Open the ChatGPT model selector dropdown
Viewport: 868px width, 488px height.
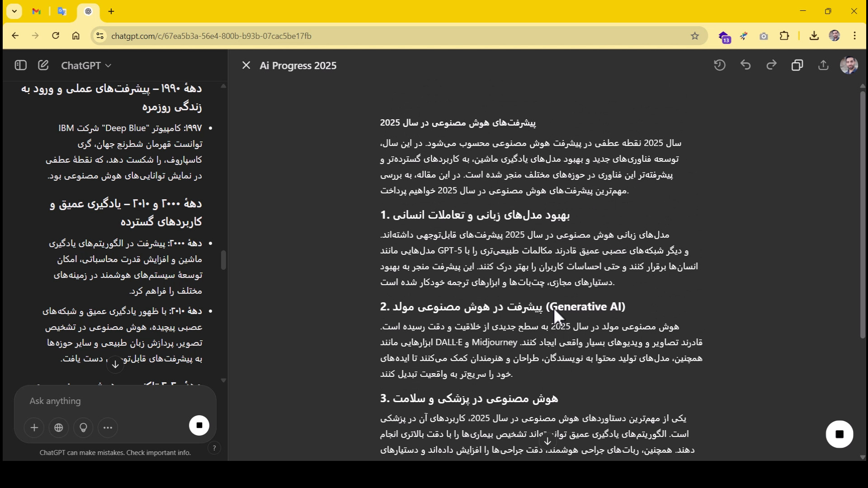tap(86, 66)
